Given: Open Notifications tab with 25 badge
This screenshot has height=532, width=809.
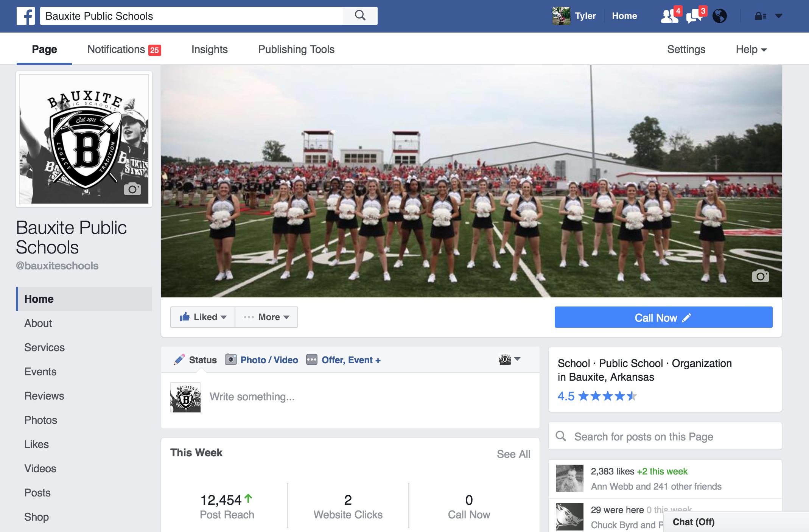Looking at the screenshot, I should [124, 50].
